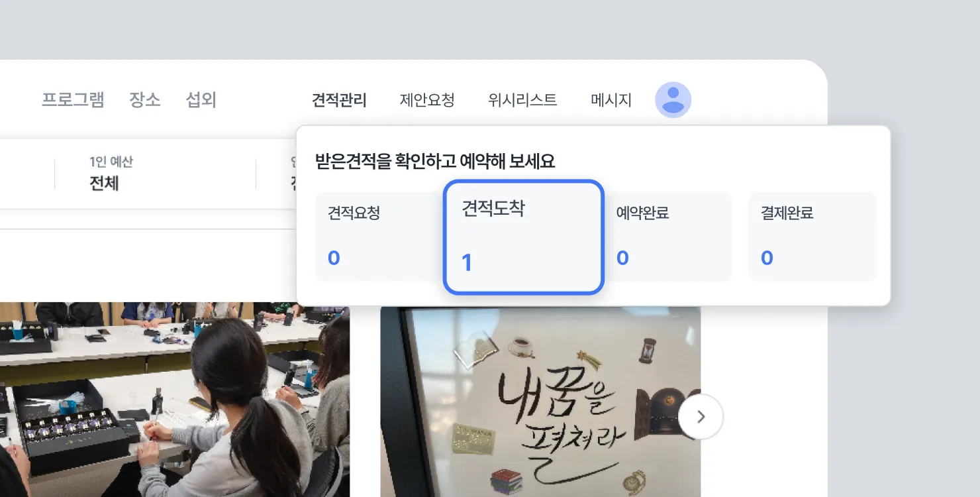Image resolution: width=980 pixels, height=497 pixels.
Task: Go to 제안요청 menu item
Action: tap(427, 100)
